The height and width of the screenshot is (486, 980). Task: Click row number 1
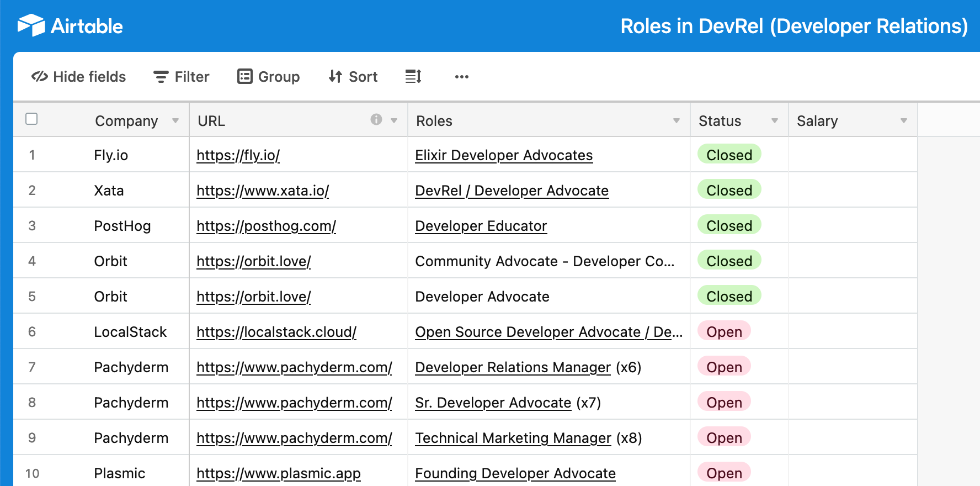point(32,155)
